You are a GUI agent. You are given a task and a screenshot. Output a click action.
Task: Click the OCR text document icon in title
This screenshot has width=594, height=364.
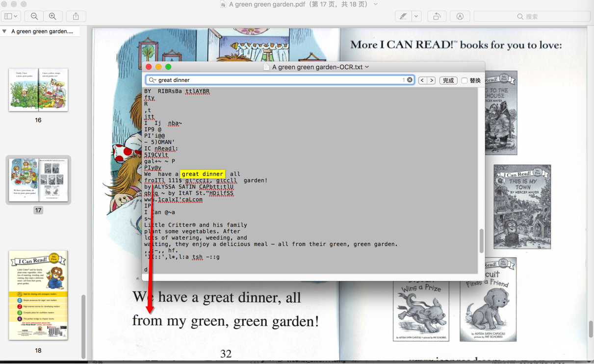tap(266, 67)
